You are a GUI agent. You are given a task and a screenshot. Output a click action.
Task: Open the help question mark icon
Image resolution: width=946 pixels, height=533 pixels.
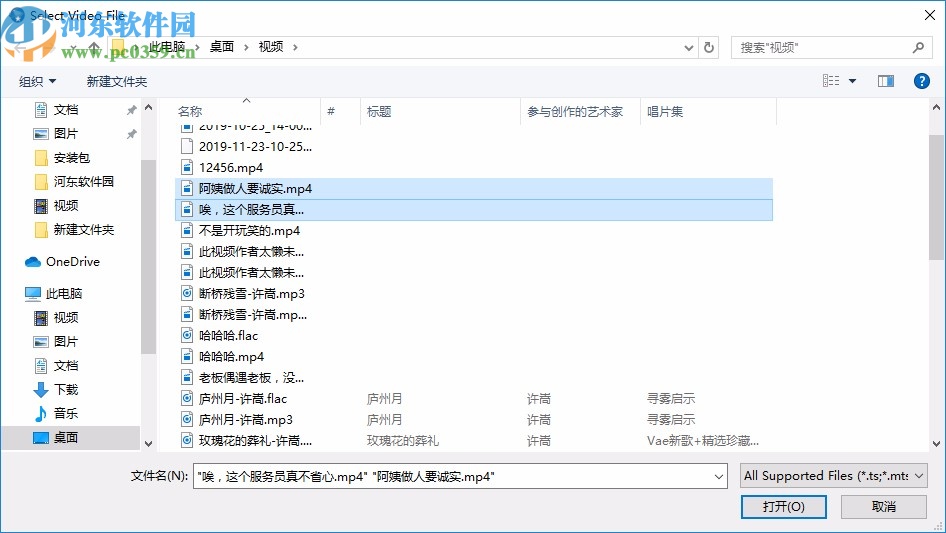click(921, 81)
